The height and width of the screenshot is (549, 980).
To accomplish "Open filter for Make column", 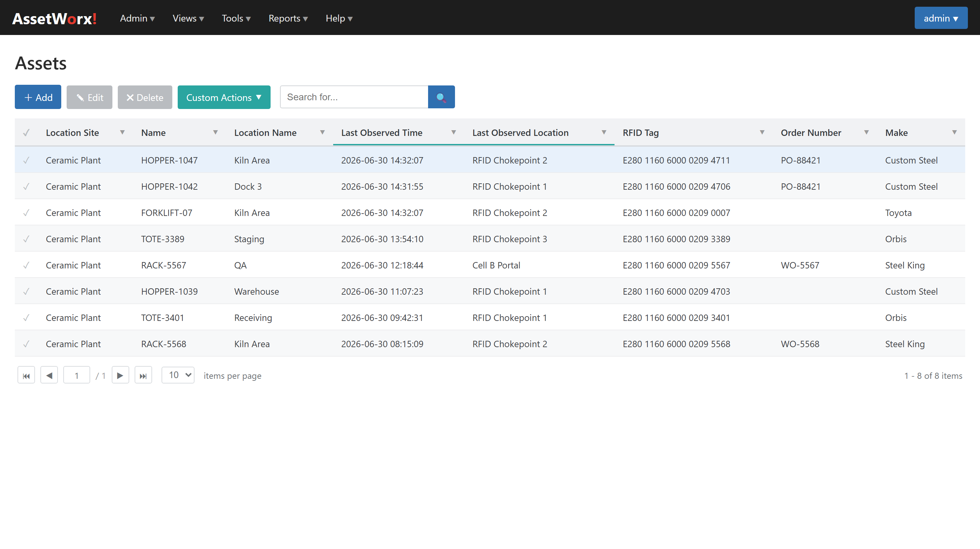I will coord(954,132).
